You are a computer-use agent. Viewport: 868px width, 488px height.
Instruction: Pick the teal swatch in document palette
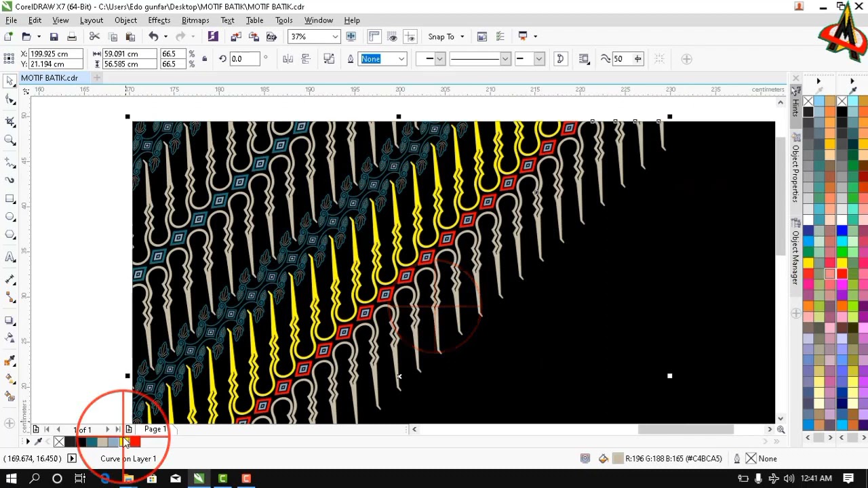[x=92, y=442]
